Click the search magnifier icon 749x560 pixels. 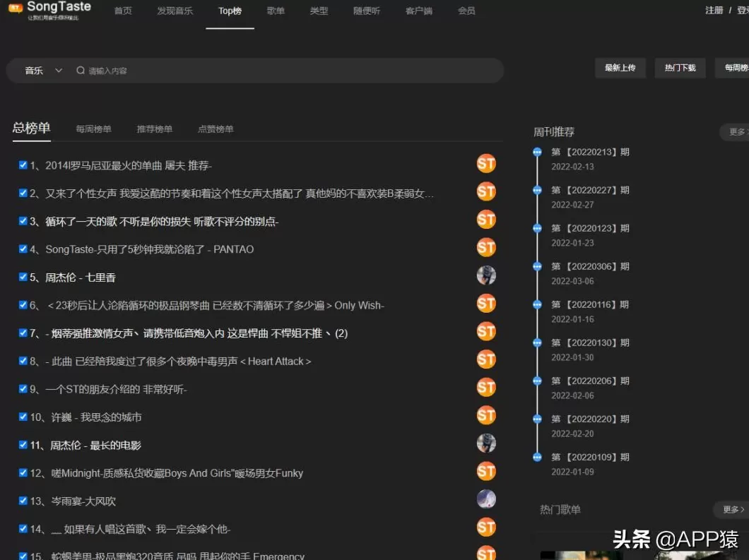[x=81, y=71]
